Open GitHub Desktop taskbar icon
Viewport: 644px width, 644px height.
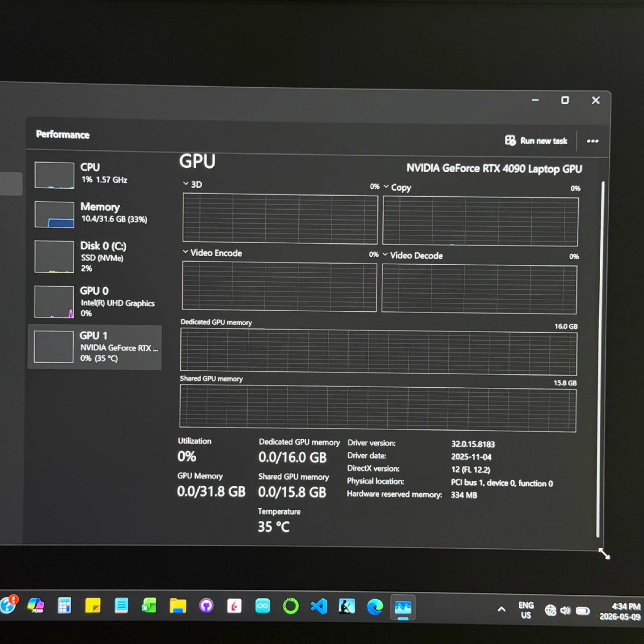(x=206, y=606)
